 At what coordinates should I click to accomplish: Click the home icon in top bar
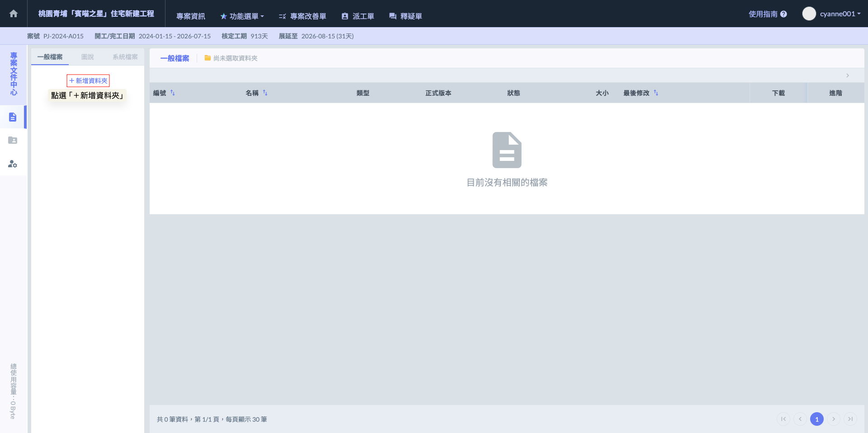(x=14, y=14)
